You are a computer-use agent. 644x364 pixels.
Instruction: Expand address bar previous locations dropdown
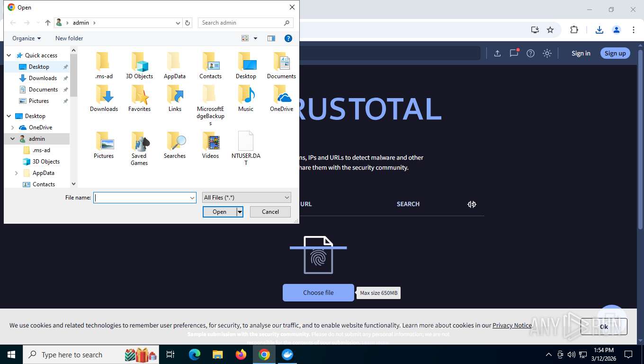click(x=178, y=23)
